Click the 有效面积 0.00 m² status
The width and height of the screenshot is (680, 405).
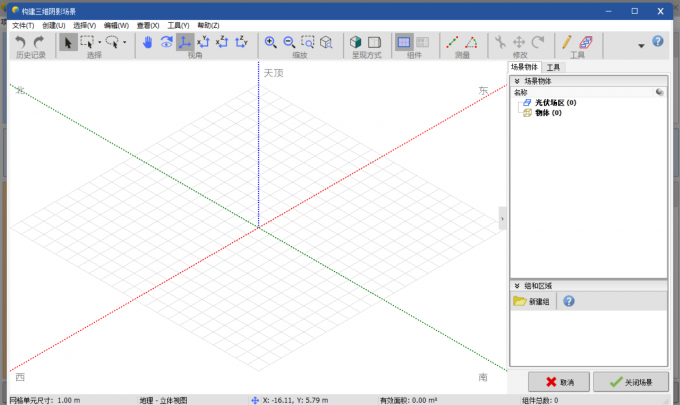[409, 400]
